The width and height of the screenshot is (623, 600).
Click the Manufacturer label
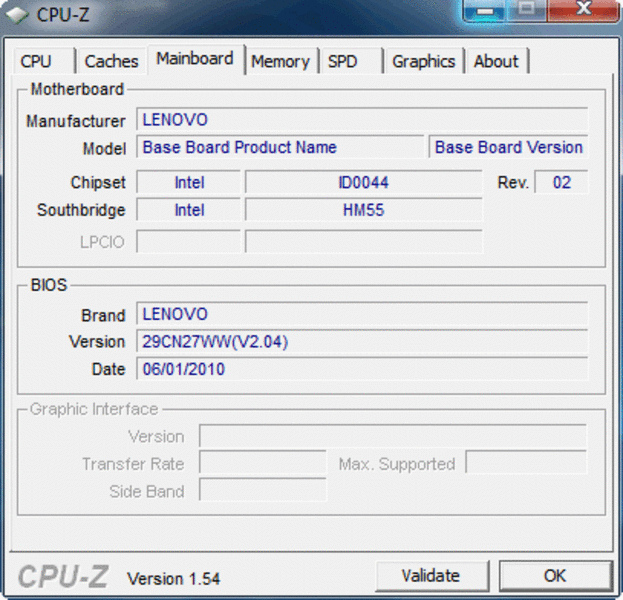click(75, 121)
